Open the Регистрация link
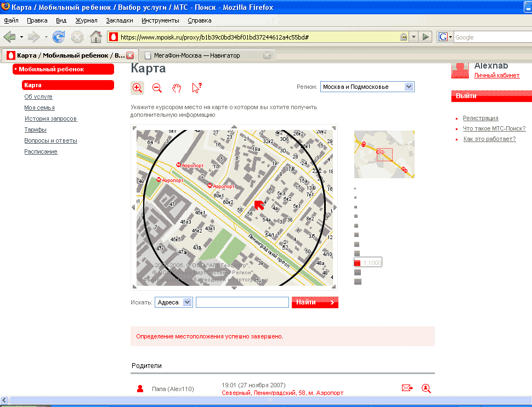This screenshot has height=407, width=532. tap(480, 118)
